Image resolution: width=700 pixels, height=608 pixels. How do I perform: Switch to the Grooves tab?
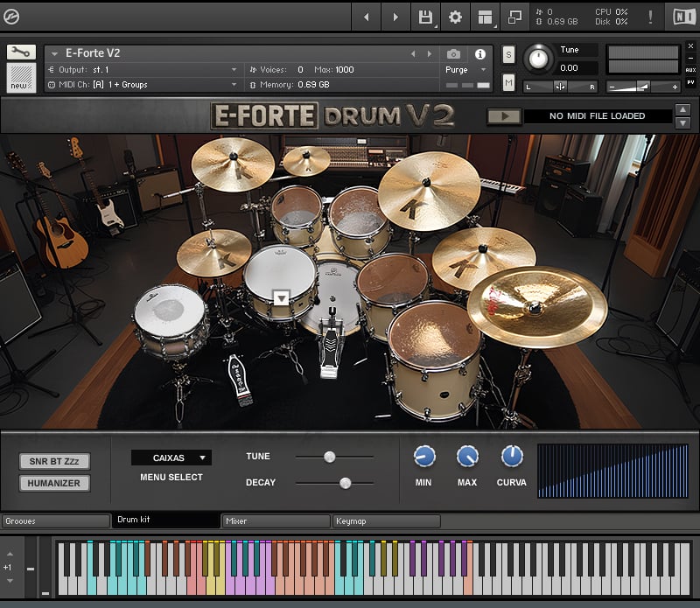pyautogui.click(x=56, y=521)
